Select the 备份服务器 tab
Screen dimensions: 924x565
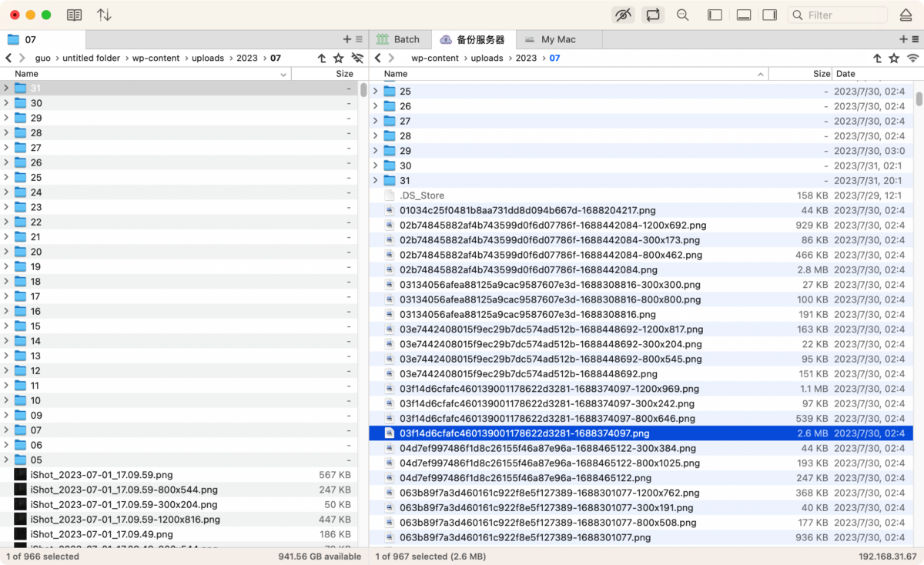(x=472, y=39)
